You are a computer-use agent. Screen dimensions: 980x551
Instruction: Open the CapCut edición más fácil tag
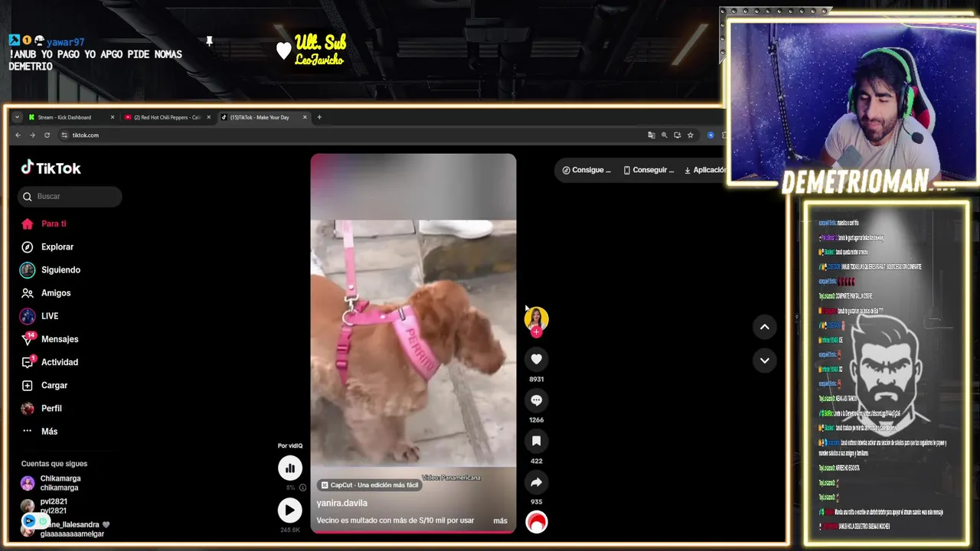371,485
